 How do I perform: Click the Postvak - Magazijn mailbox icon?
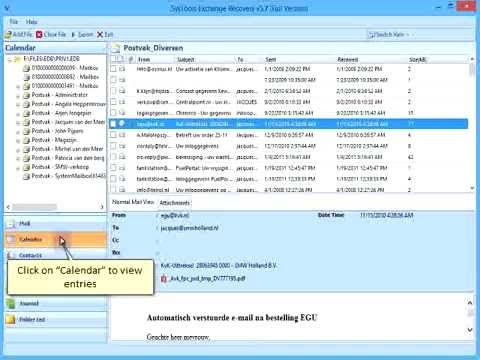click(26, 140)
